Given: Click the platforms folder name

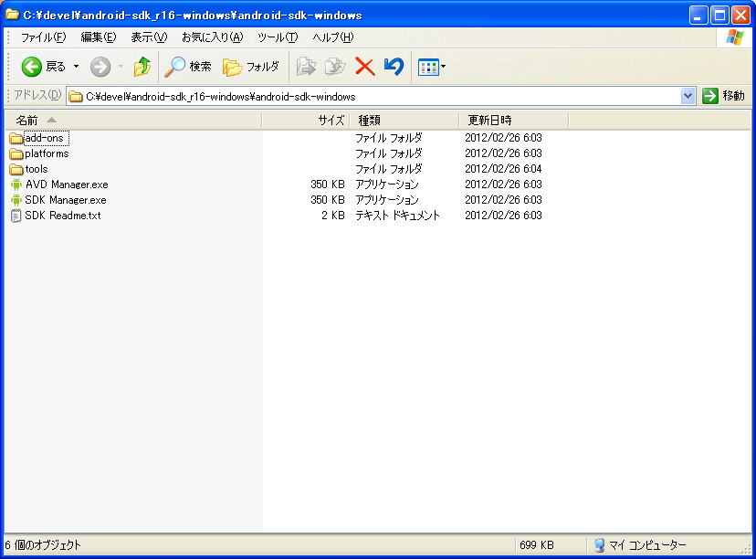Looking at the screenshot, I should 47,153.
